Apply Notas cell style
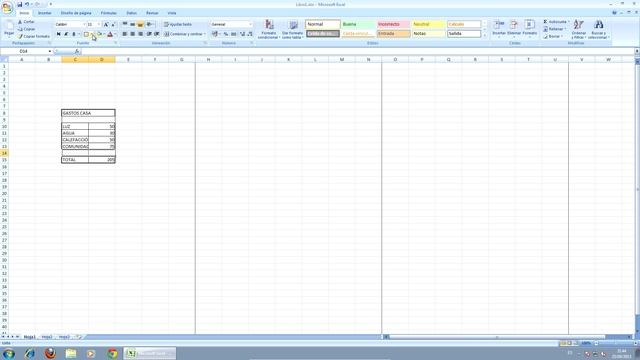This screenshot has height=360, width=640. click(428, 33)
